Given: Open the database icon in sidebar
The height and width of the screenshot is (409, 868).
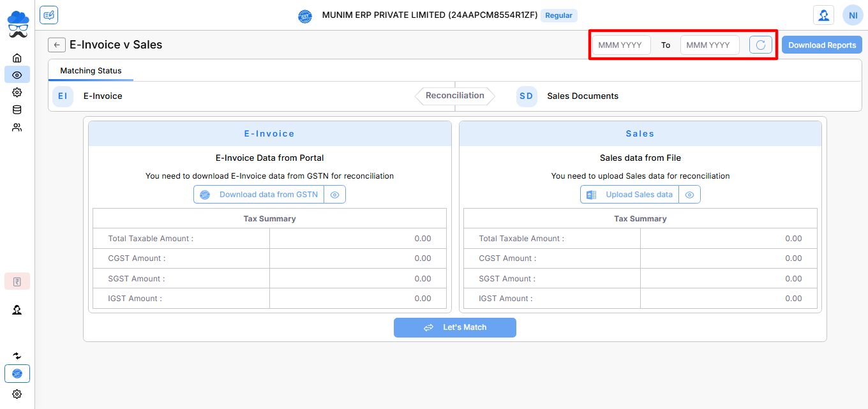Looking at the screenshot, I should coord(17,110).
